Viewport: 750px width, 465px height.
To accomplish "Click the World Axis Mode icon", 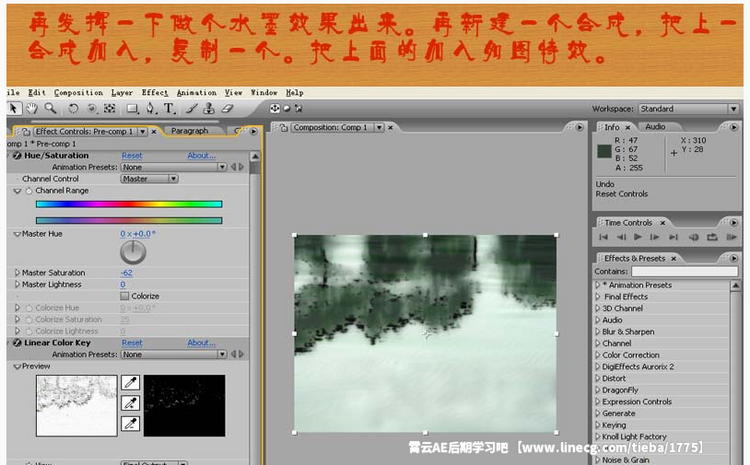I will click(287, 109).
